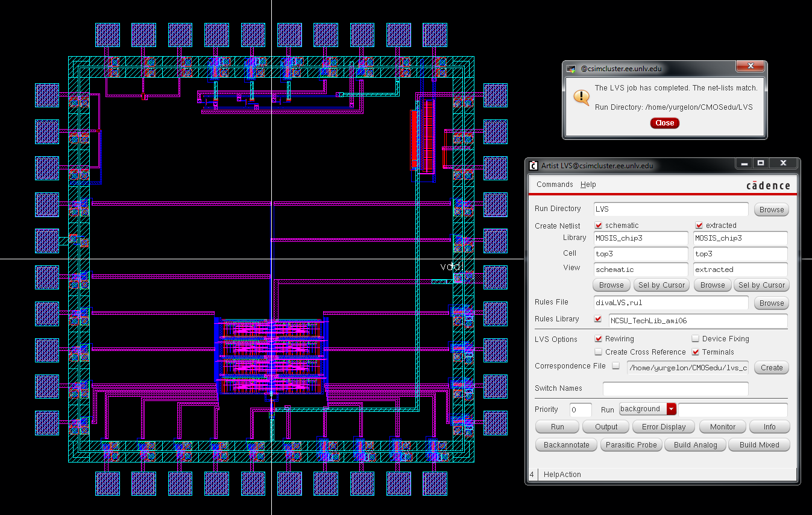812x515 pixels.
Task: Click the Cadence logo in LVS window
Action: coord(767,185)
